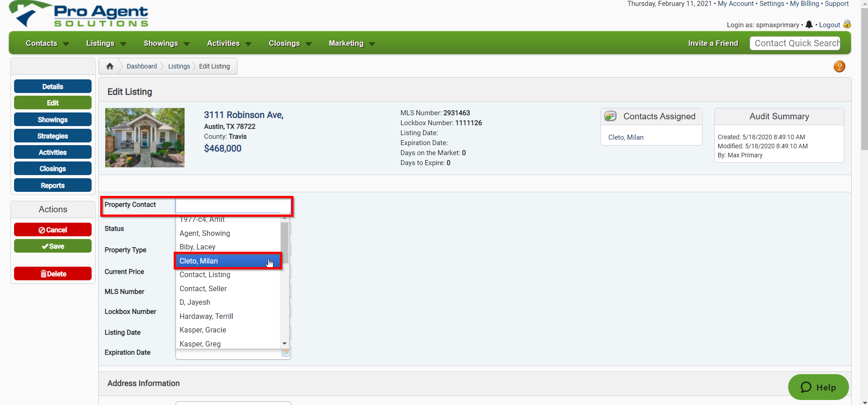Expand the Activities menu arrow
Screen dimensions: 868x405
click(249, 44)
